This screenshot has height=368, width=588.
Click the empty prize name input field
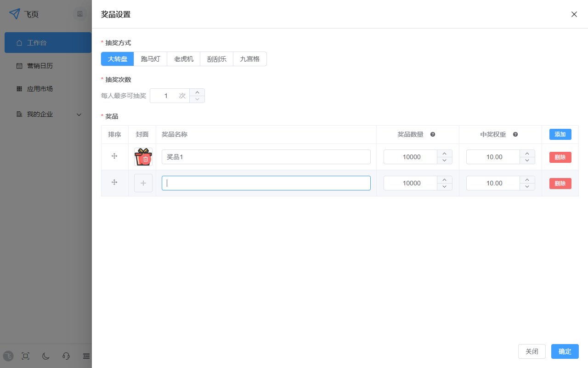tap(266, 183)
